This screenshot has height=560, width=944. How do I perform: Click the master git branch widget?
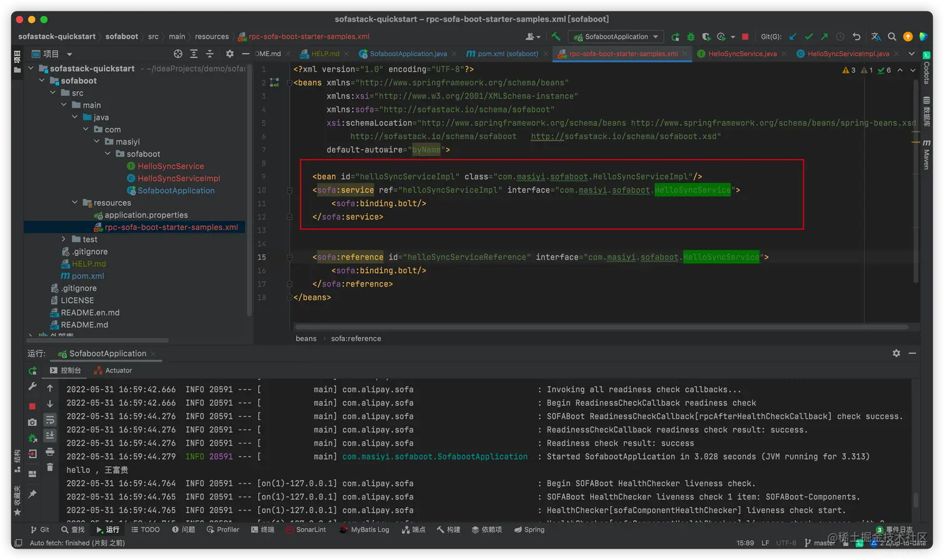tap(820, 543)
